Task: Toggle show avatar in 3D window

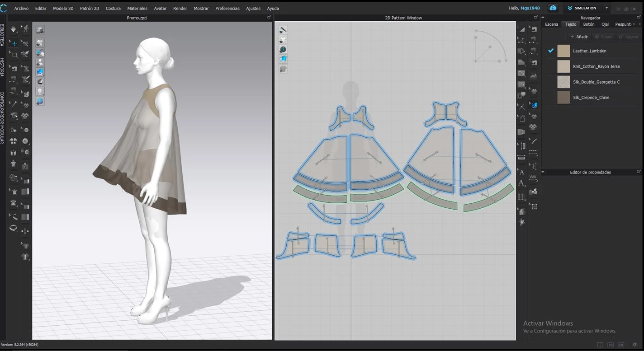Action: (x=40, y=62)
